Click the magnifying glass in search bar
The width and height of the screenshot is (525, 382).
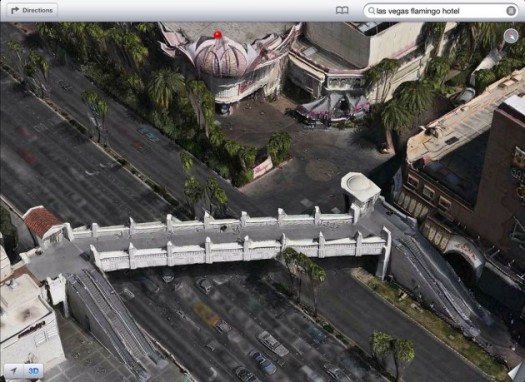(x=371, y=11)
